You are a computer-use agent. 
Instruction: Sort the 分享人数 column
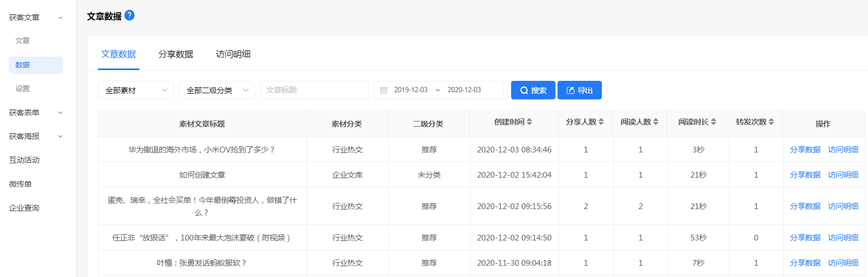pos(601,122)
